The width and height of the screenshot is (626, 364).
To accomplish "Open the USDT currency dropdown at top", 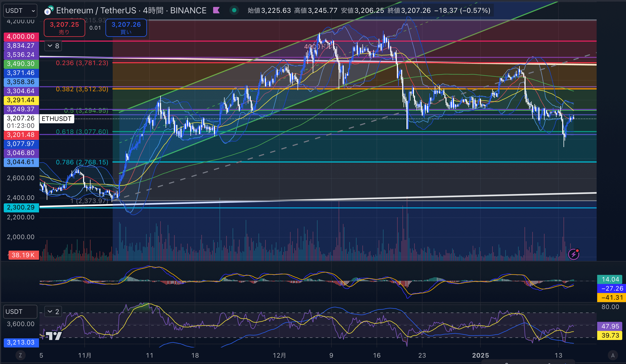I will (20, 11).
